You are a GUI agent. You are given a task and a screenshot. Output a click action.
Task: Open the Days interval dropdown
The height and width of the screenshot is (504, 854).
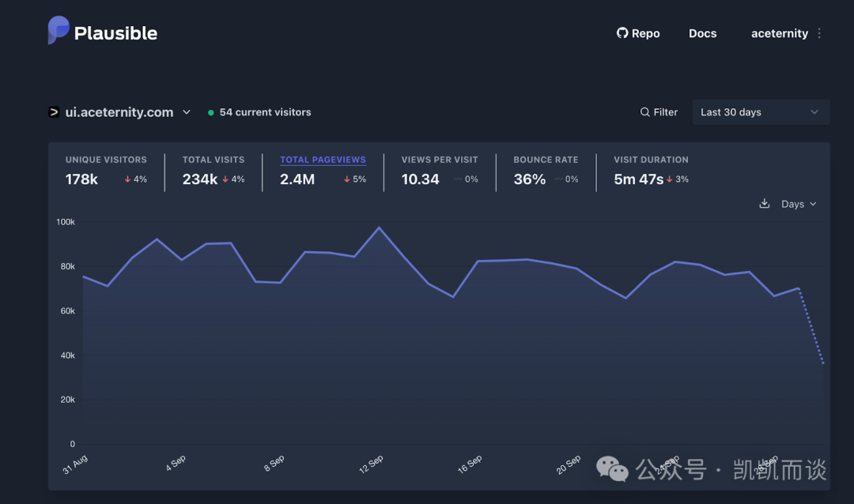(x=799, y=204)
